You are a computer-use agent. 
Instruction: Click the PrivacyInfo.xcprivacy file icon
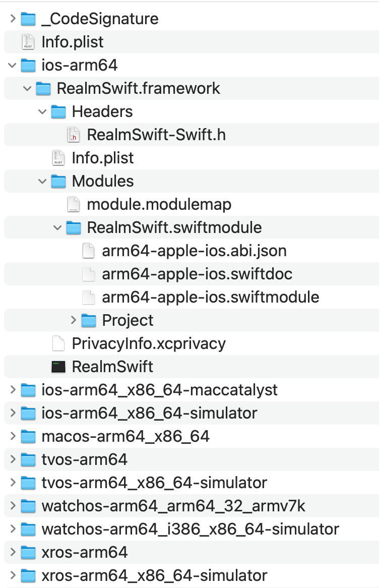pyautogui.click(x=58, y=343)
